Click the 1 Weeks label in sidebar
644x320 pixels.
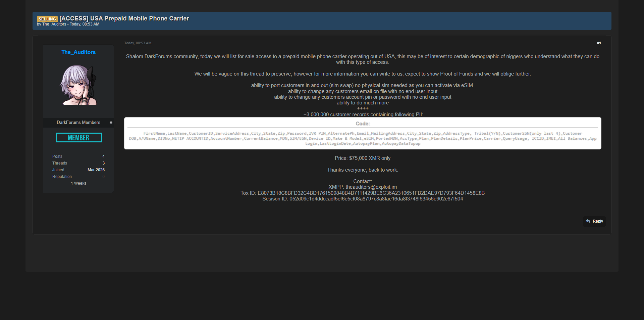pyautogui.click(x=78, y=183)
